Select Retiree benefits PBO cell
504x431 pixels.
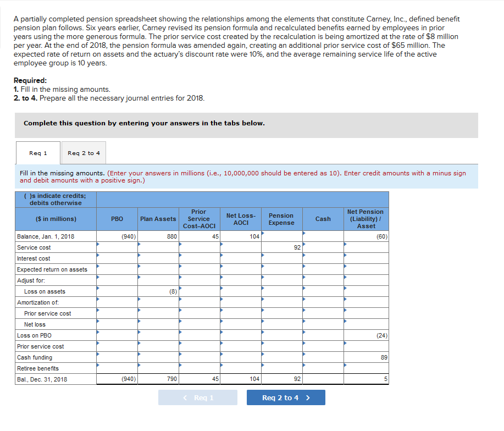117,368
